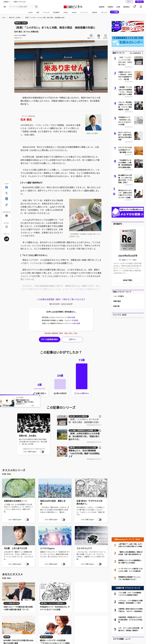Open saved bookmarks icon in header
This screenshot has height=644, width=146.
141,7
